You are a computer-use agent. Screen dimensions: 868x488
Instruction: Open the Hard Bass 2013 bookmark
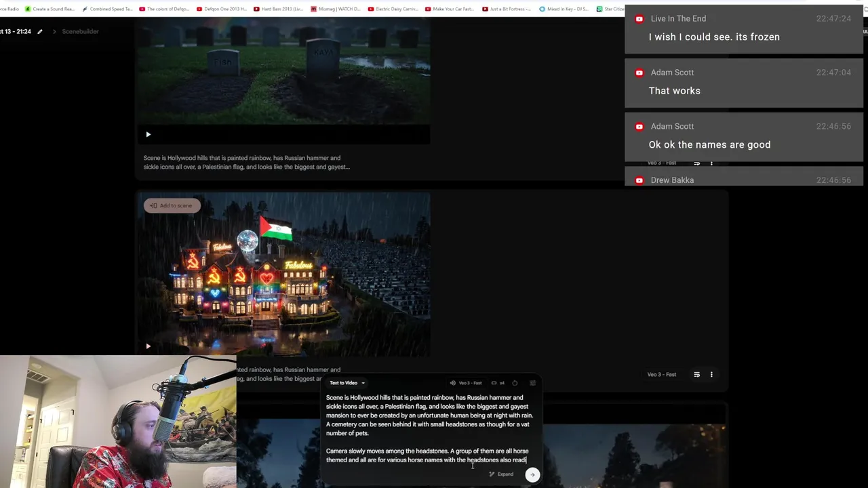(279, 9)
